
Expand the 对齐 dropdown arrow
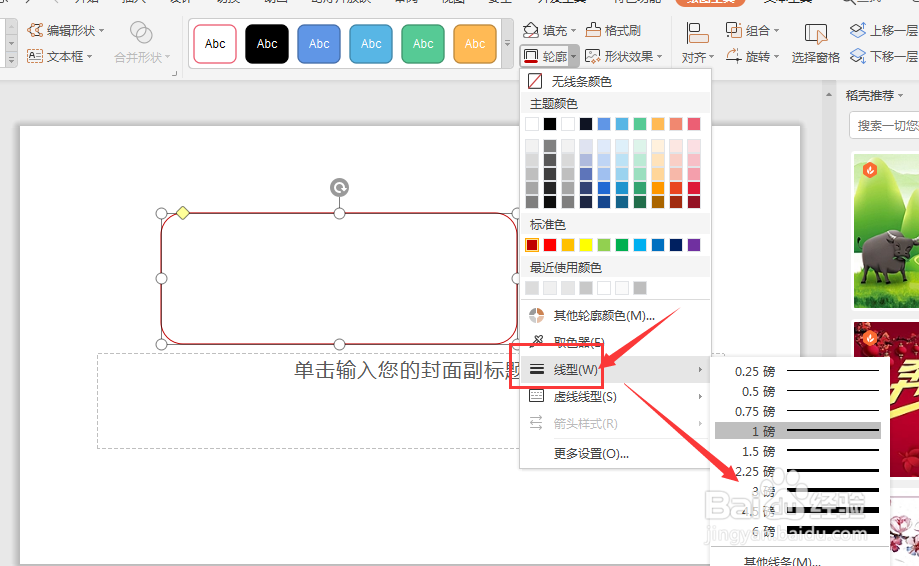[x=712, y=57]
